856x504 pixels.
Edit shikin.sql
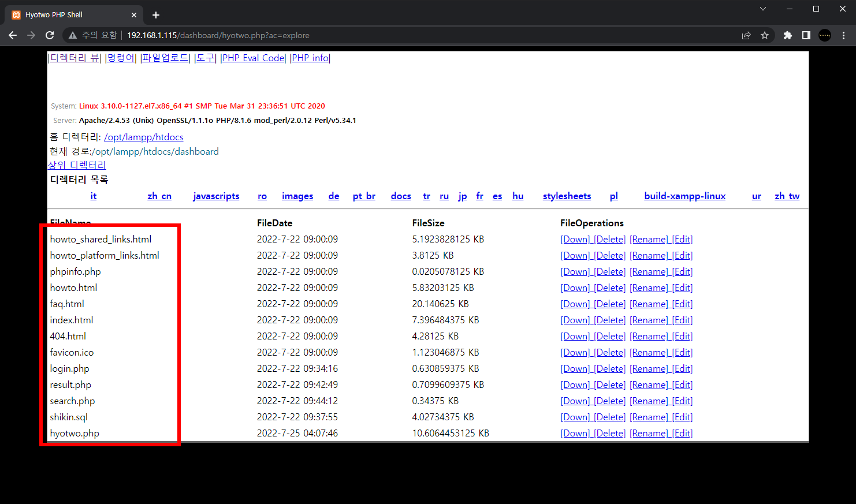pyautogui.click(x=683, y=417)
